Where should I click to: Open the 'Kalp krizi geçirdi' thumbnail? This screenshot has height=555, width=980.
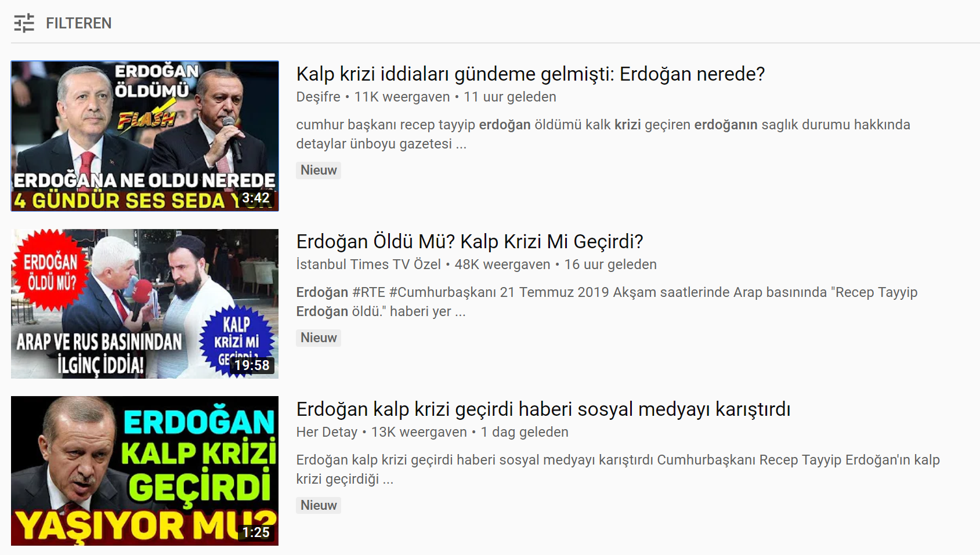(x=144, y=471)
